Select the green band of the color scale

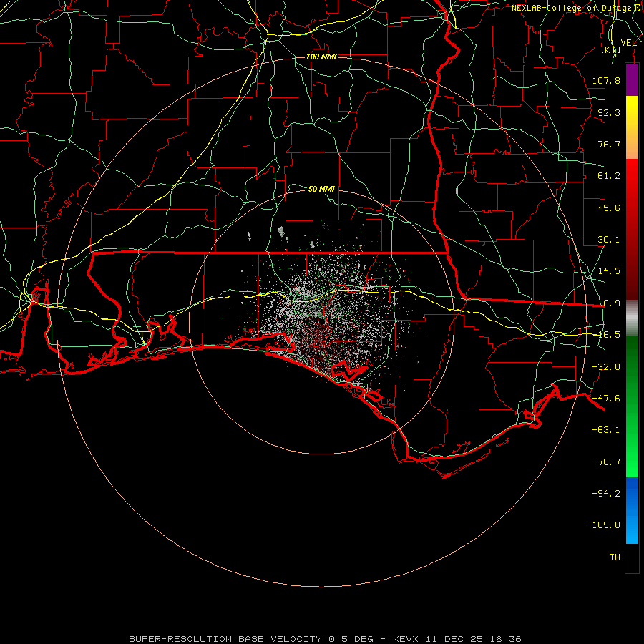click(x=632, y=406)
